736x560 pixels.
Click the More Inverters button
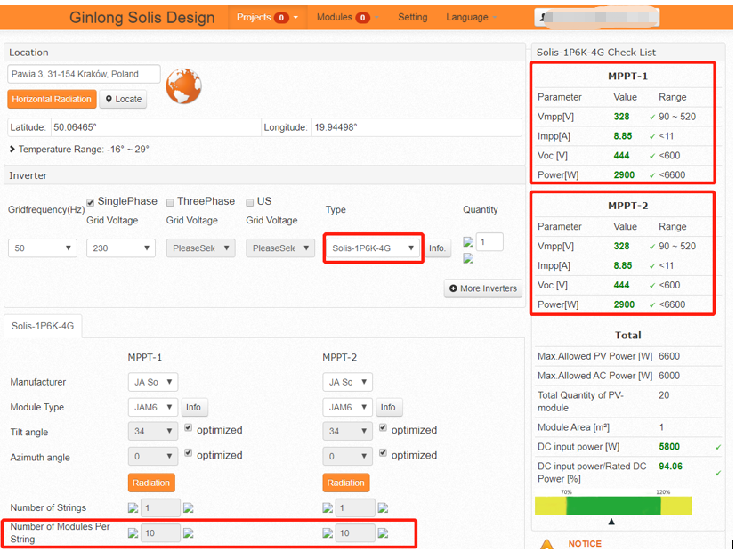pos(483,288)
